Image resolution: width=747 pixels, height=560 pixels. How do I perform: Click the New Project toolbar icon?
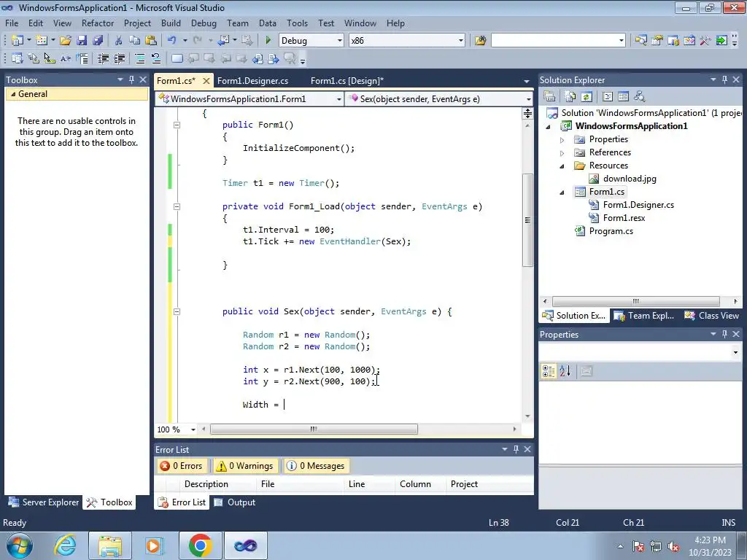pyautogui.click(x=18, y=41)
